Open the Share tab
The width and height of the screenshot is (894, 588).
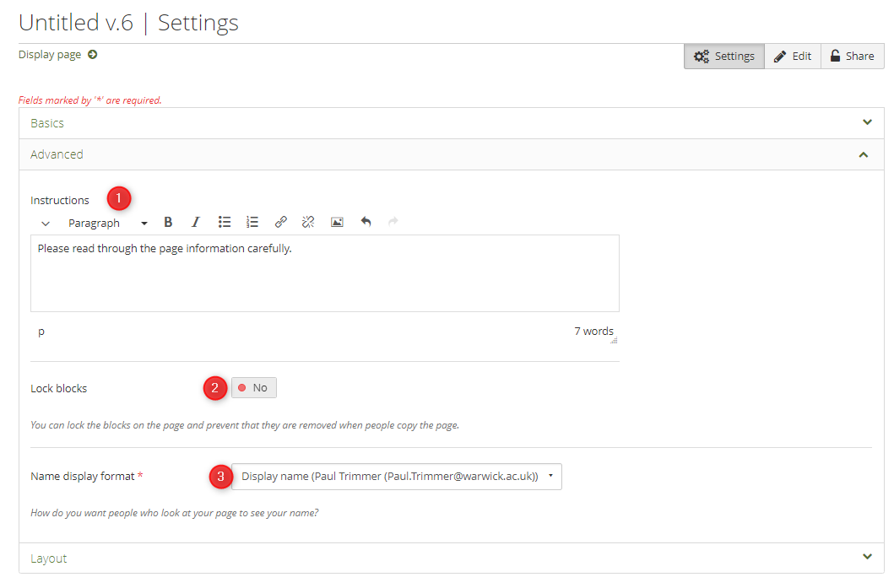[x=852, y=57]
